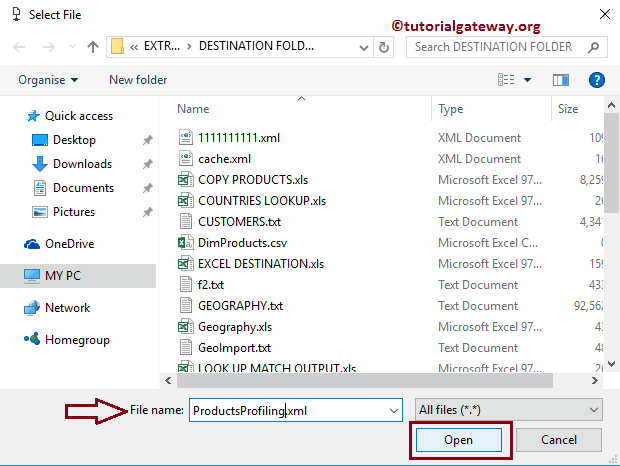Image resolution: width=620 pixels, height=466 pixels.
Task: Click the text file icon of f2.txt
Action: click(x=185, y=284)
